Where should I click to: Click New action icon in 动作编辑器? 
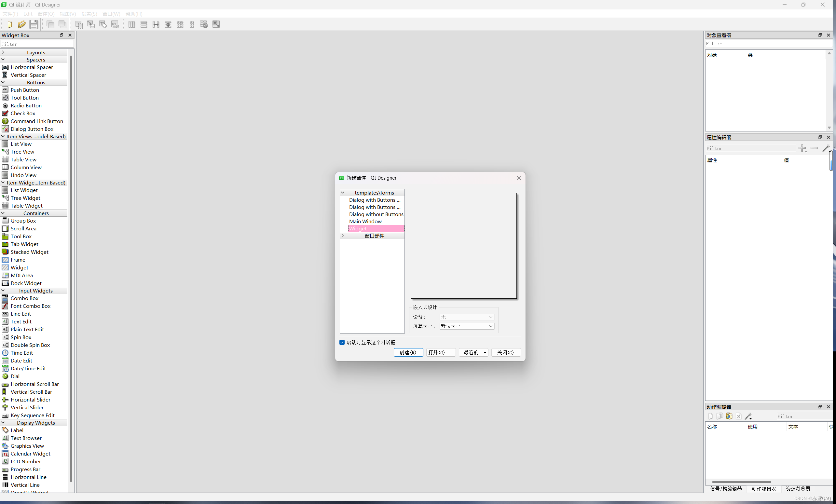(710, 416)
